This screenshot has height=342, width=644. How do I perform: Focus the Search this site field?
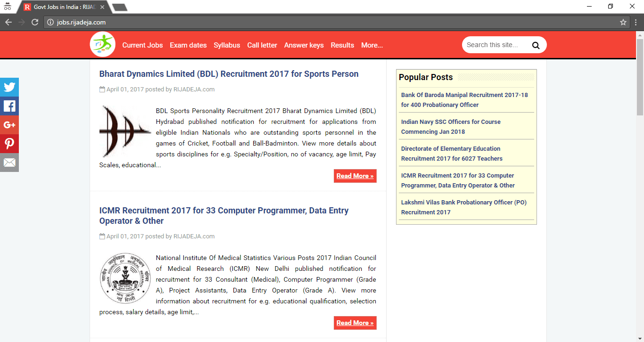tap(496, 45)
